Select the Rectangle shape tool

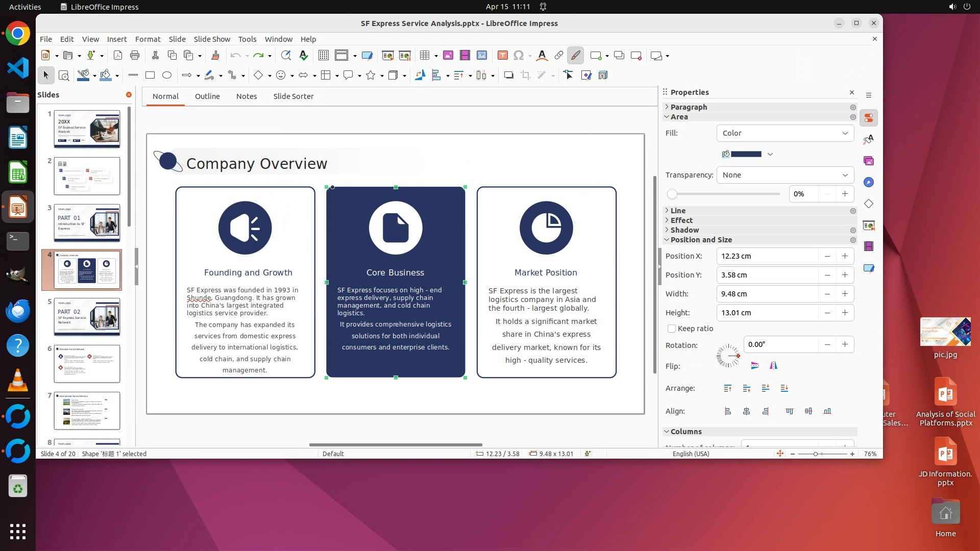[150, 76]
